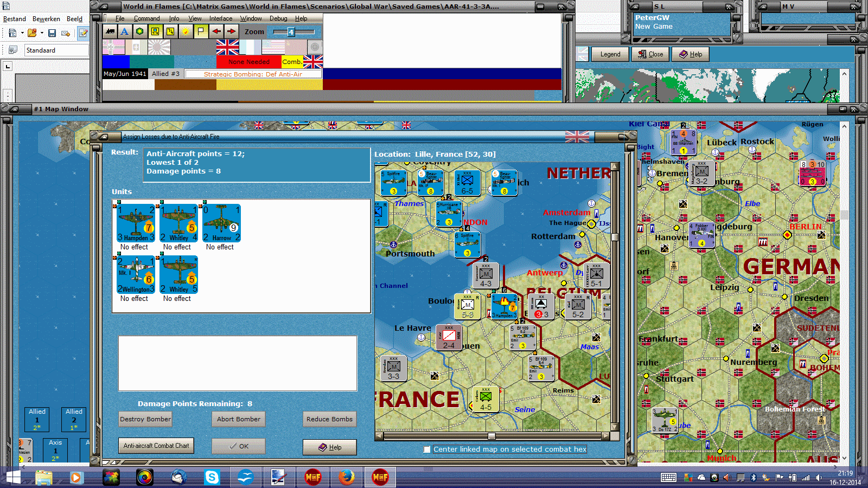Enable Center linked map on selected combat hex
Viewport: 868px width, 488px height.
(427, 450)
